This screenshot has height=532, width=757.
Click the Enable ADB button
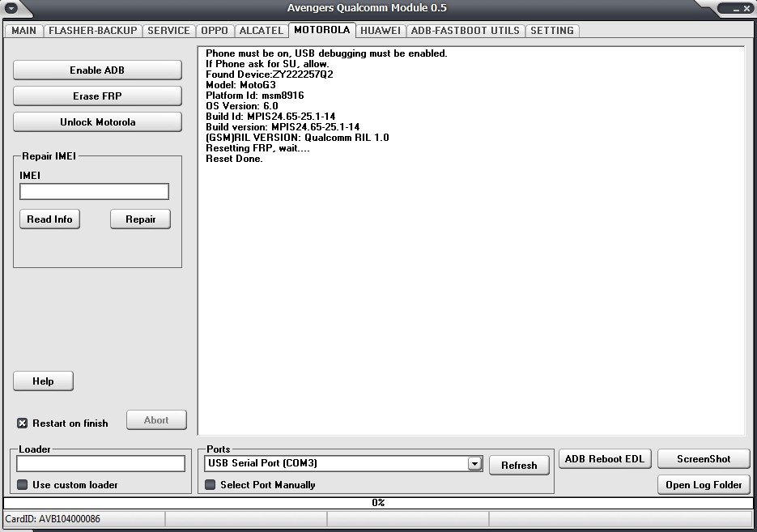click(x=97, y=70)
